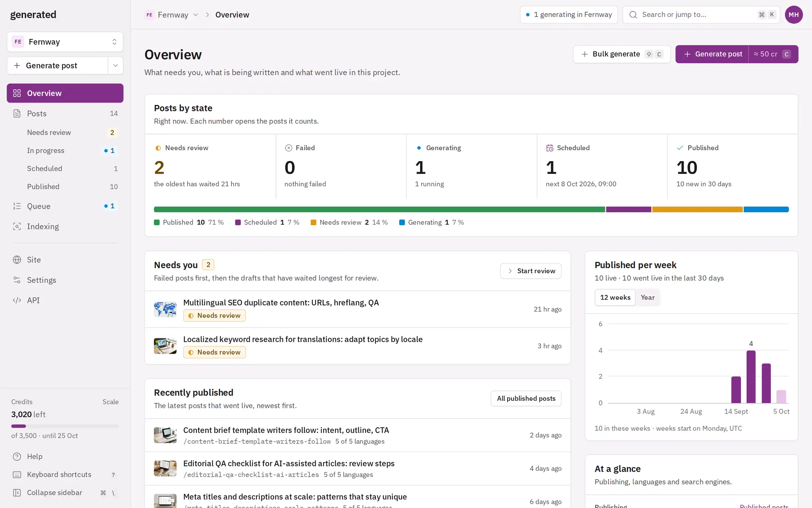Switch chart to 12 weeks

615,297
